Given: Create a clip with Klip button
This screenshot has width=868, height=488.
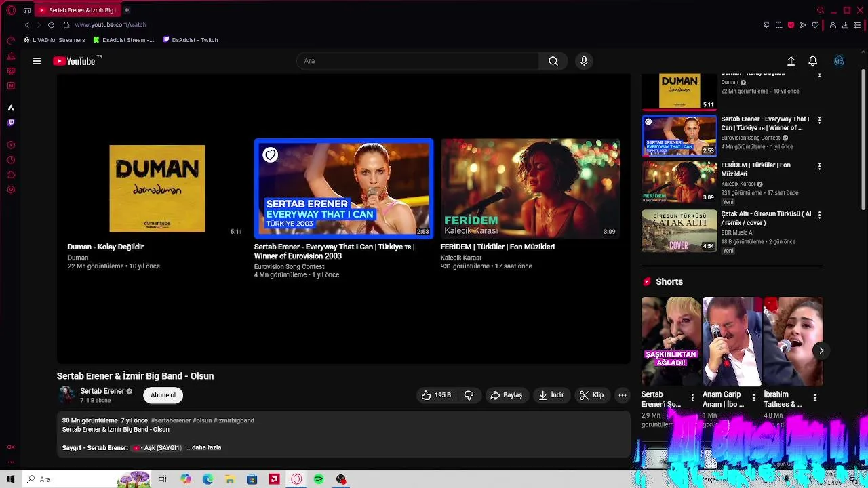Looking at the screenshot, I should (x=591, y=395).
